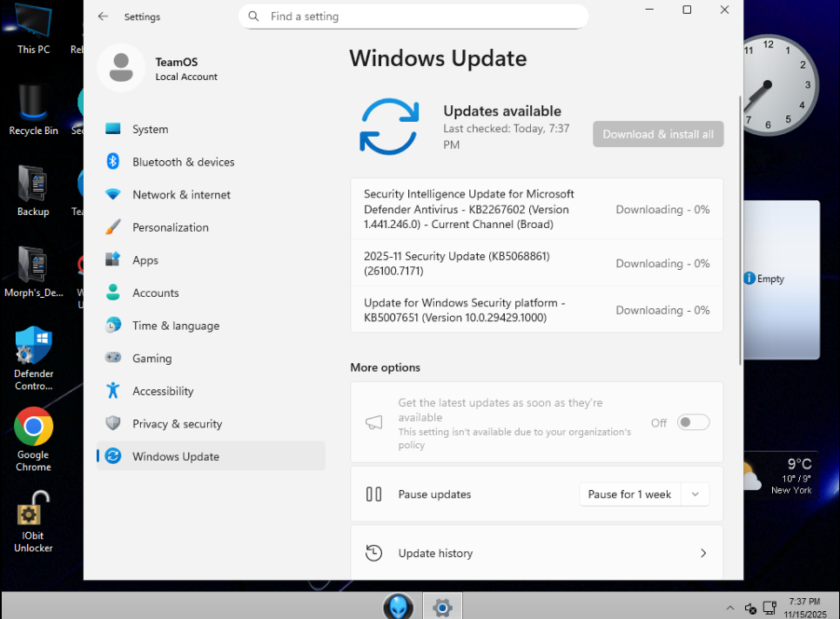This screenshot has height=619, width=840.
Task: Click the network tray icon
Action: pyautogui.click(x=769, y=608)
